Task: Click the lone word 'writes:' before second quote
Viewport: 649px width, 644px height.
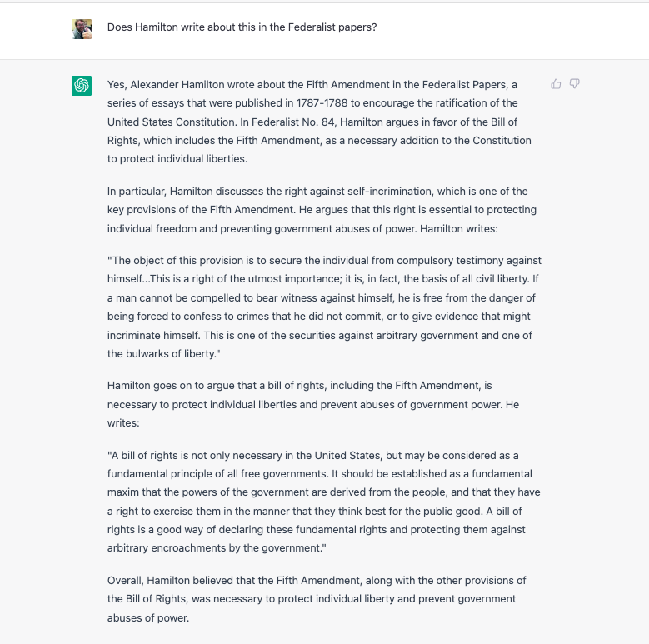Action: (123, 423)
